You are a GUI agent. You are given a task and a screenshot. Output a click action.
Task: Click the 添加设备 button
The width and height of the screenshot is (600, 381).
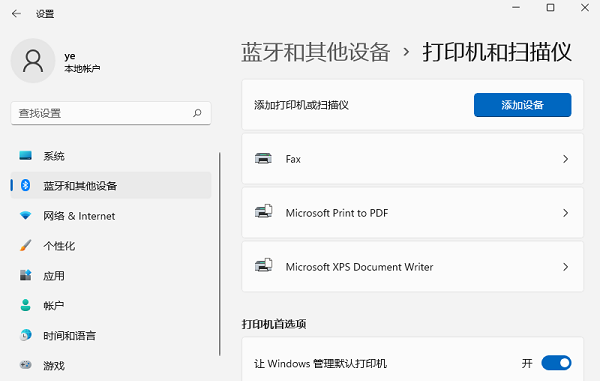pos(522,105)
